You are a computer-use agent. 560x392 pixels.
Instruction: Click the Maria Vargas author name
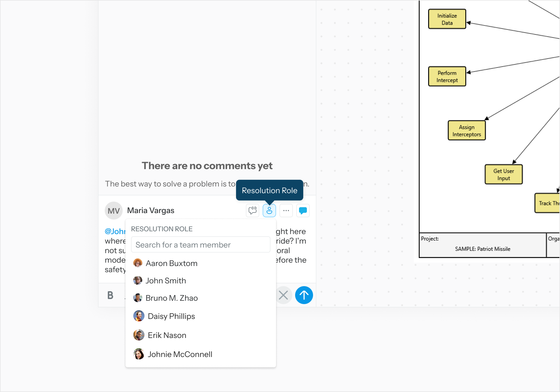(151, 210)
